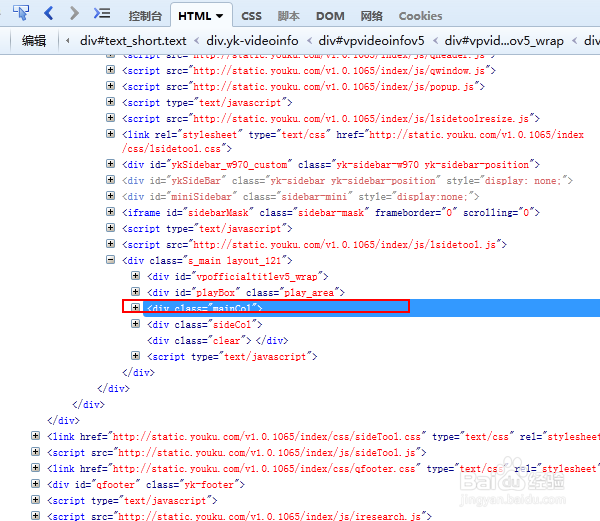Switch to the 脚本 tab
Screen dimensions: 600x521
pos(289,16)
